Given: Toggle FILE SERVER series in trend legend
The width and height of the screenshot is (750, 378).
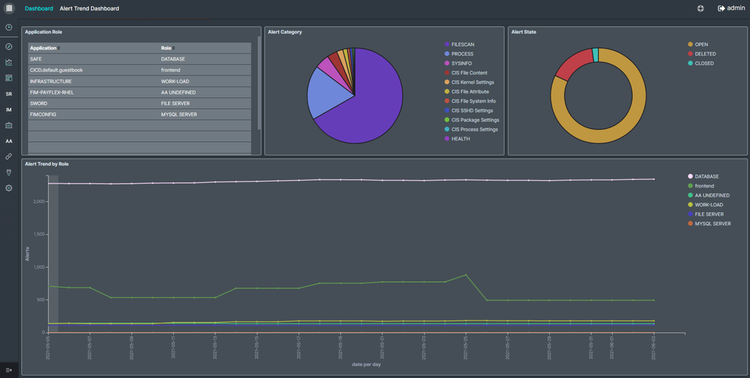Looking at the screenshot, I should click(x=706, y=214).
